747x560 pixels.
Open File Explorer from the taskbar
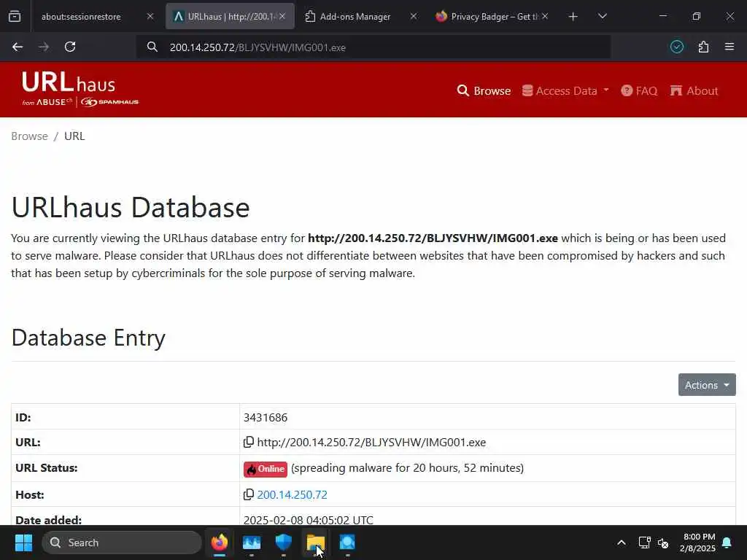(315, 542)
